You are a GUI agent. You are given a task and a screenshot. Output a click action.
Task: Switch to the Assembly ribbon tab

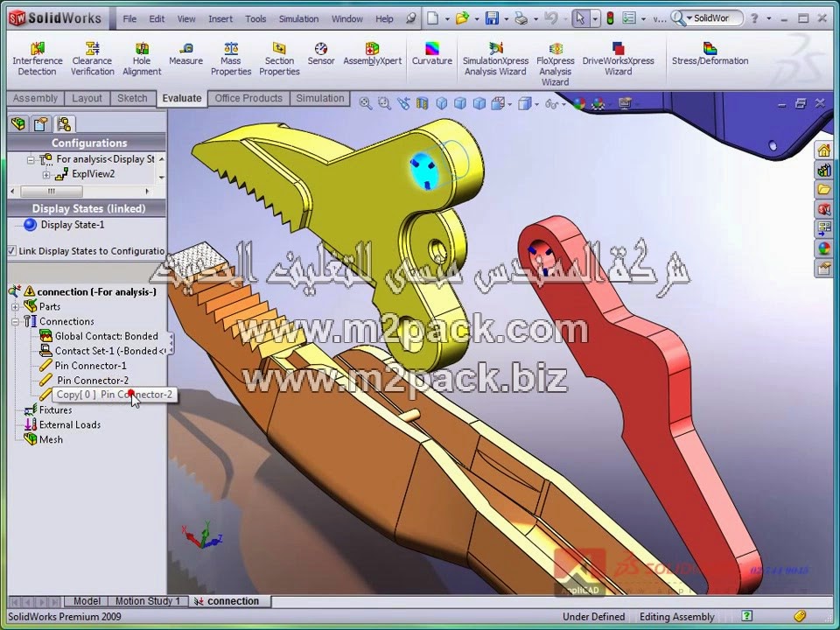tap(35, 99)
